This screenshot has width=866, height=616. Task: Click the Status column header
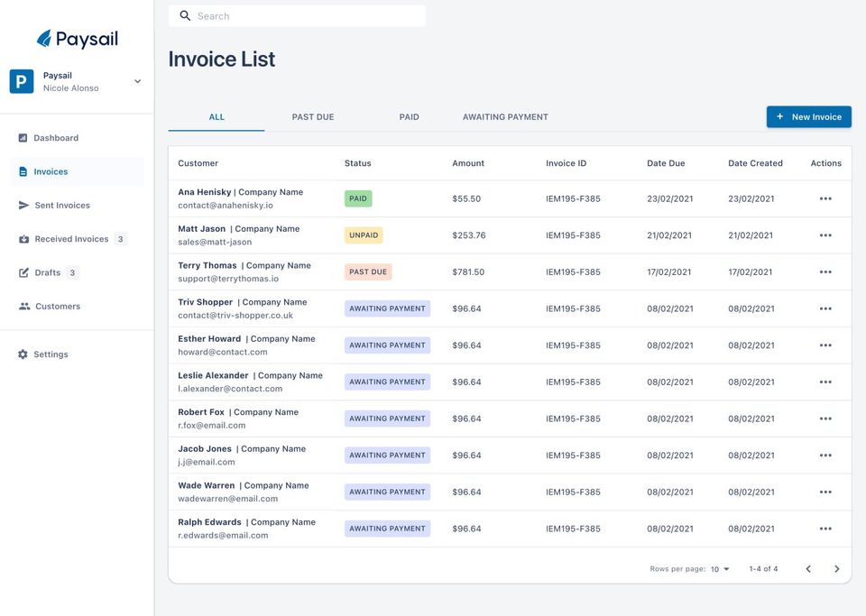pos(358,163)
